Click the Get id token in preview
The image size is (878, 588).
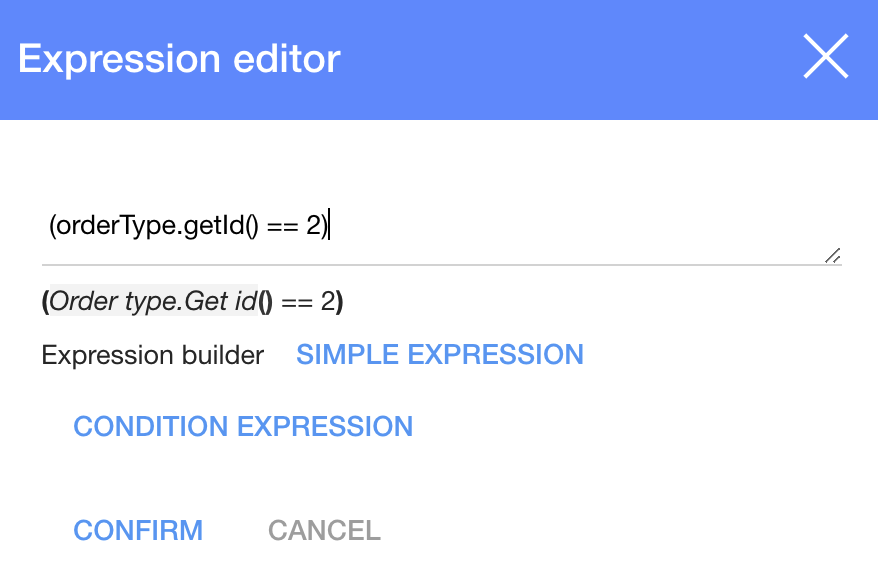click(220, 301)
